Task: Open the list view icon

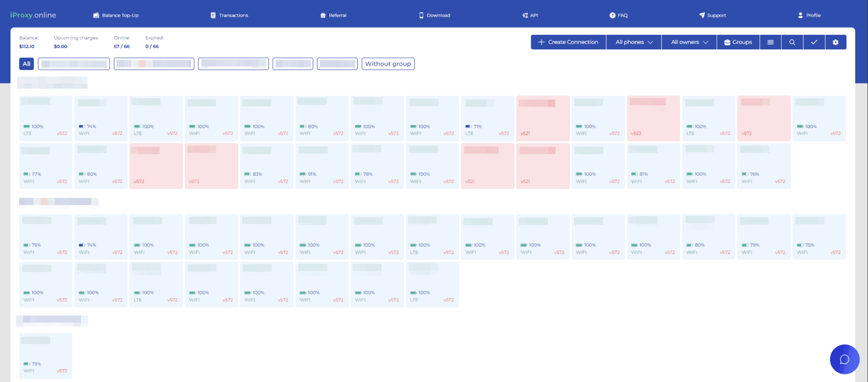Action: (x=770, y=42)
